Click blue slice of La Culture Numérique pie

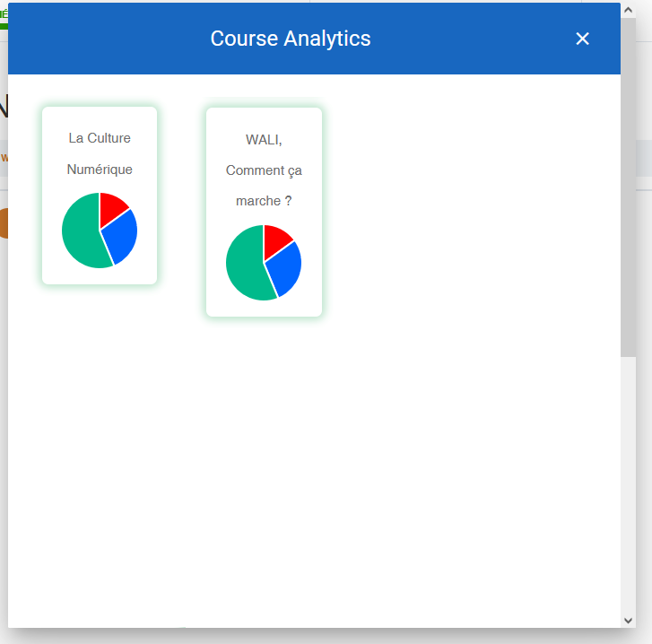[x=120, y=237]
